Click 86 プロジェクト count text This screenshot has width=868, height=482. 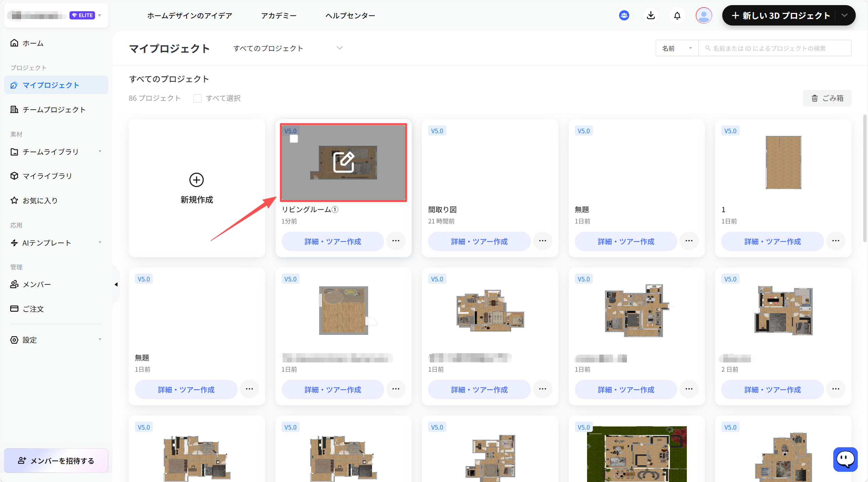(x=155, y=98)
